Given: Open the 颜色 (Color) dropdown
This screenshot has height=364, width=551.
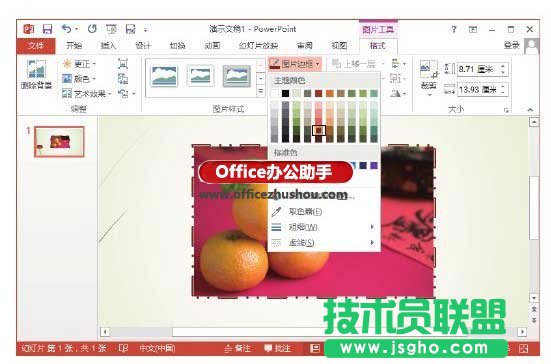Looking at the screenshot, I should (x=79, y=78).
